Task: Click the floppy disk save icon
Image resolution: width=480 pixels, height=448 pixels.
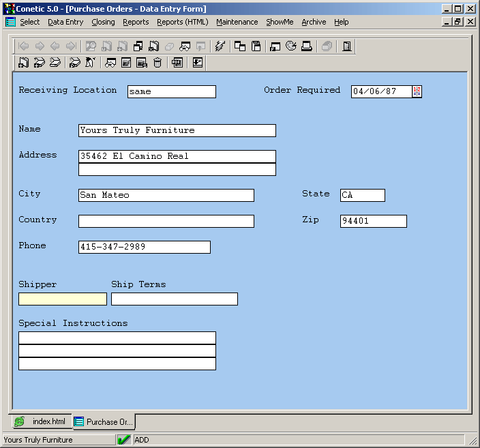Action: [x=256, y=46]
